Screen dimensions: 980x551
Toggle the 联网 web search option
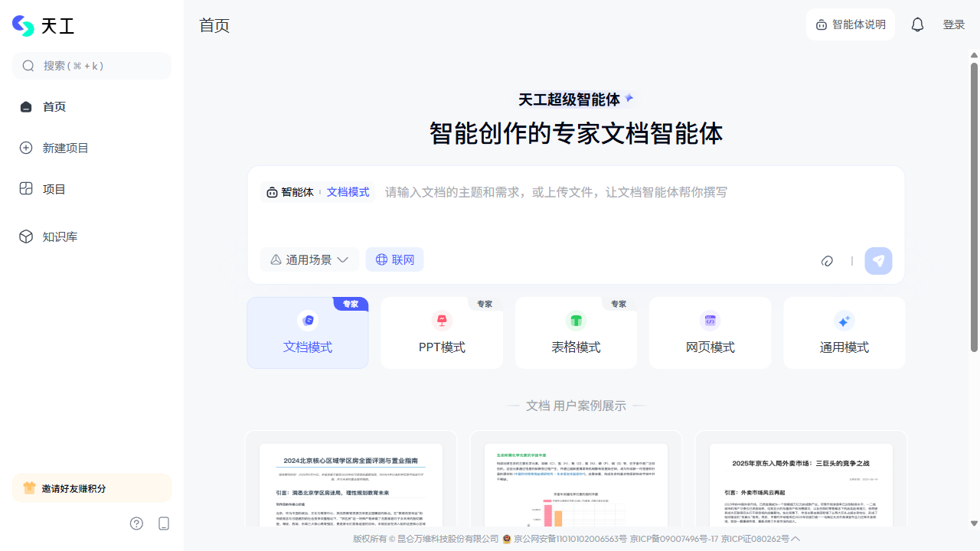[394, 260]
